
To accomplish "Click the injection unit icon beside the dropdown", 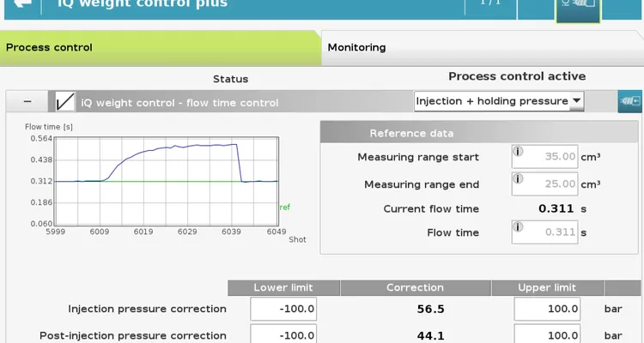I will point(629,101).
